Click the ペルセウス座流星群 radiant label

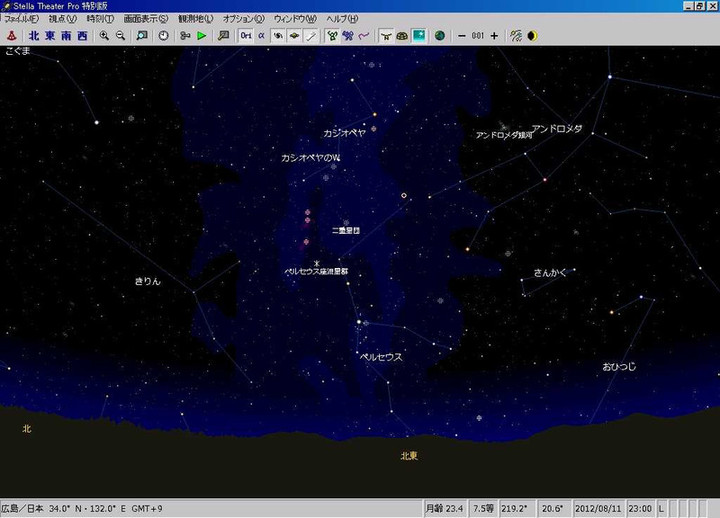316,271
